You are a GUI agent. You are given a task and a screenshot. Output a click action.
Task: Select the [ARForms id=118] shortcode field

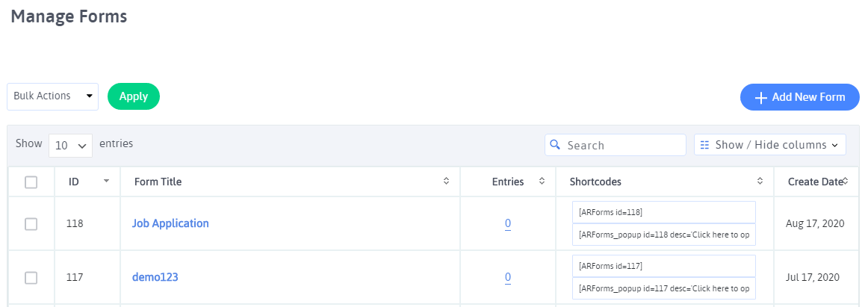click(x=664, y=212)
